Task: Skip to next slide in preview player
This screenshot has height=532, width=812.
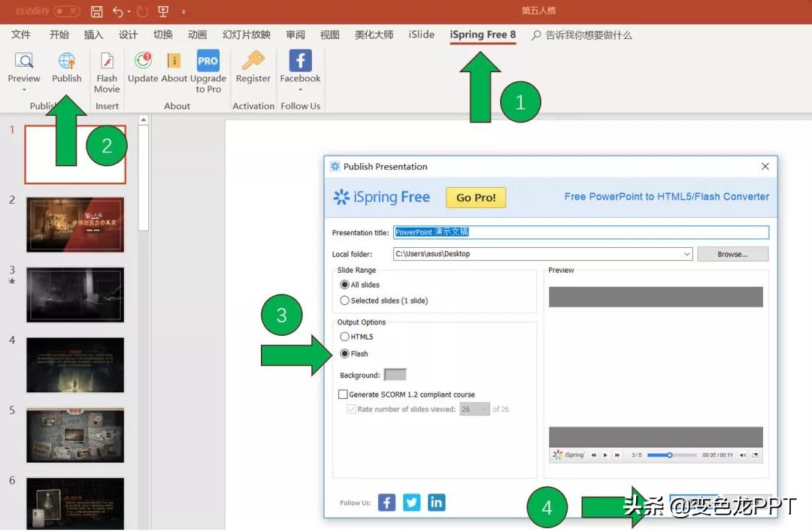Action: pos(617,455)
